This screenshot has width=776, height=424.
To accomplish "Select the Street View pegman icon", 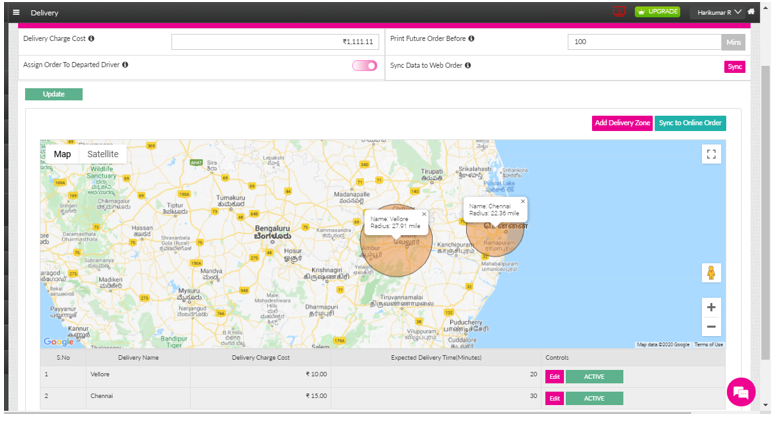I will click(711, 273).
